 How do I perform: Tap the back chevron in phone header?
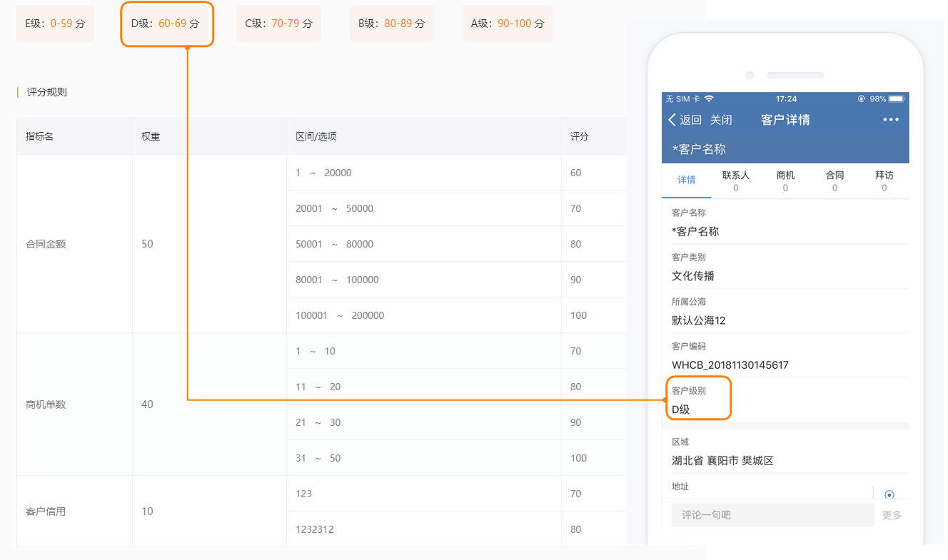(672, 120)
